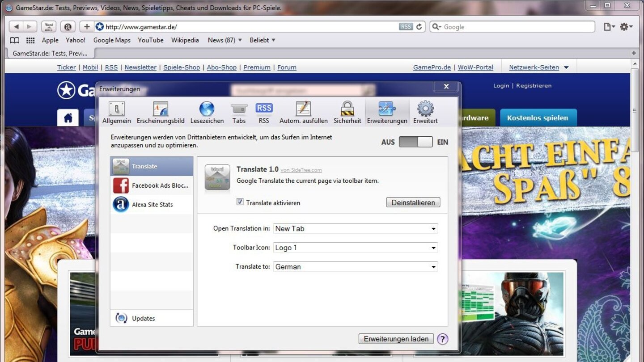Open Spiele-Shop link

coord(182,67)
